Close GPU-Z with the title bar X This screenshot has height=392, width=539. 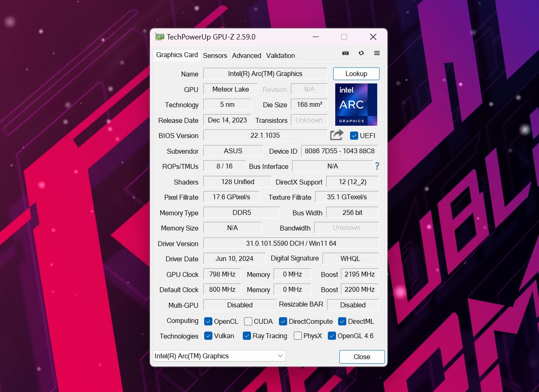point(373,37)
